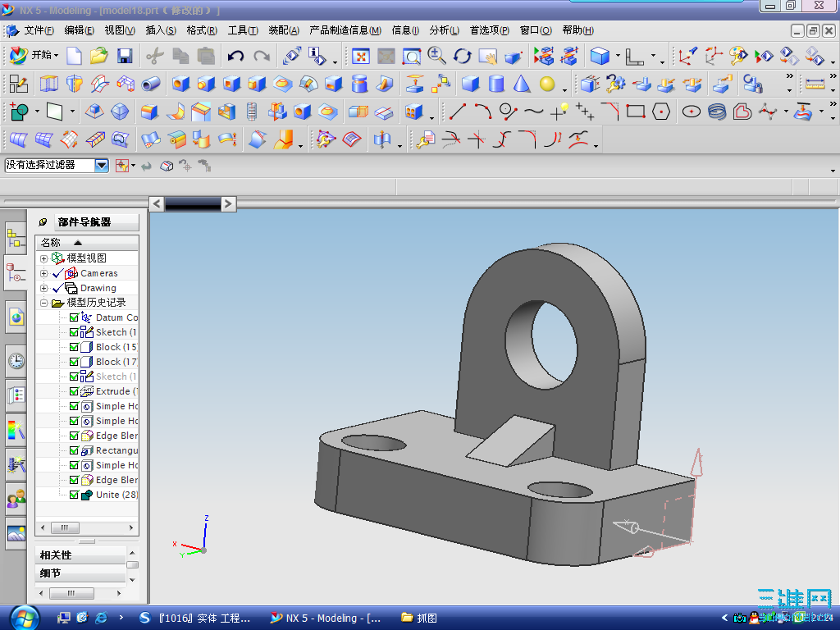Expand the 模型视图 tree node
The image size is (840, 630).
(44, 258)
